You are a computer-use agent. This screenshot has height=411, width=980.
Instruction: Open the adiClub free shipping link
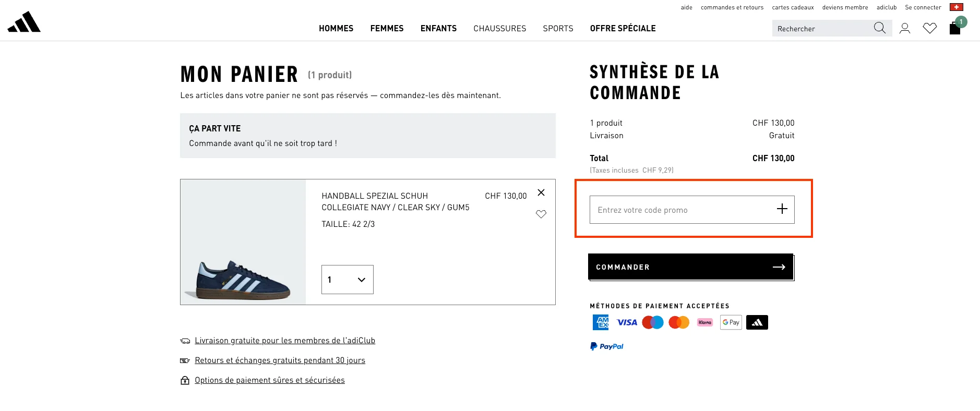click(285, 340)
